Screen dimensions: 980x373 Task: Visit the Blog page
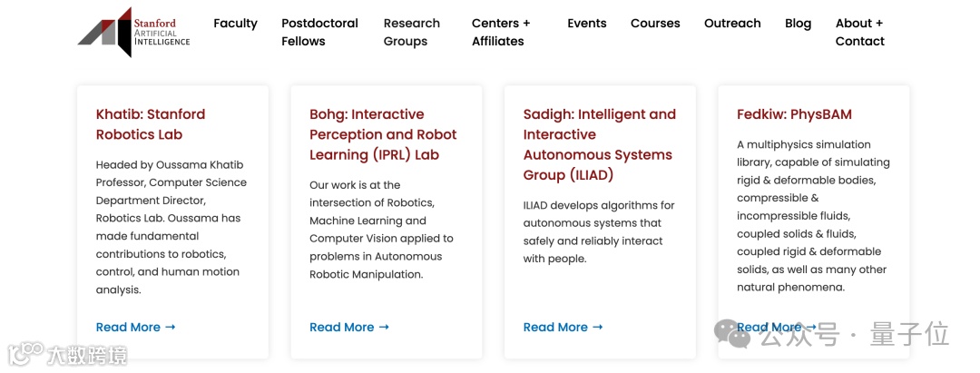click(x=799, y=24)
